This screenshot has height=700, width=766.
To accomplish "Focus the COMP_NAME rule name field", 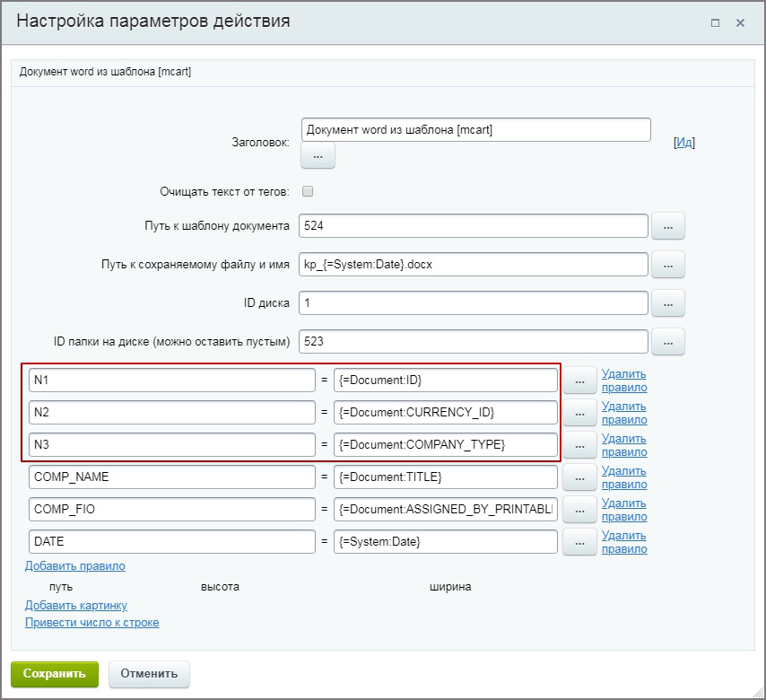I will [171, 477].
